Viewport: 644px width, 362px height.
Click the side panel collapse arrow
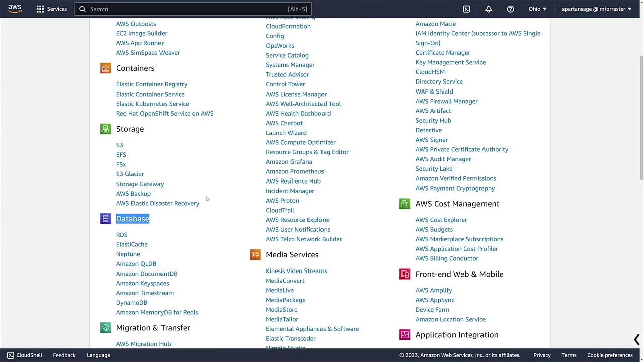coord(637,340)
